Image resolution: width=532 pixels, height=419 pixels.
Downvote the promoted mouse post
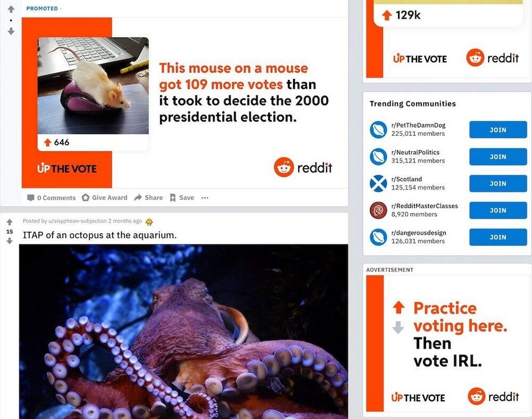coord(11,31)
